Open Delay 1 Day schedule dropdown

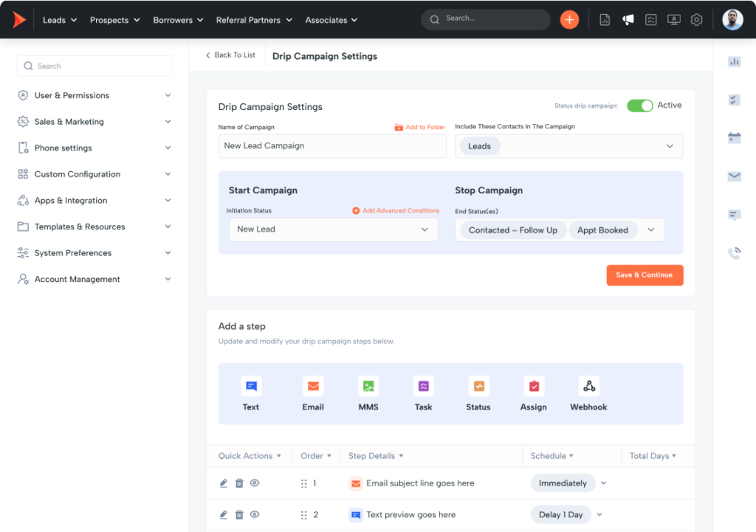(599, 514)
